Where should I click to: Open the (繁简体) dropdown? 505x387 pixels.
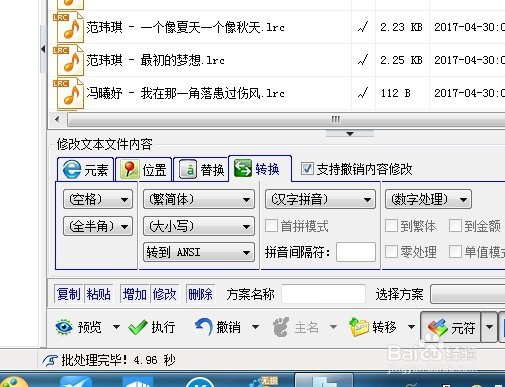click(x=199, y=199)
